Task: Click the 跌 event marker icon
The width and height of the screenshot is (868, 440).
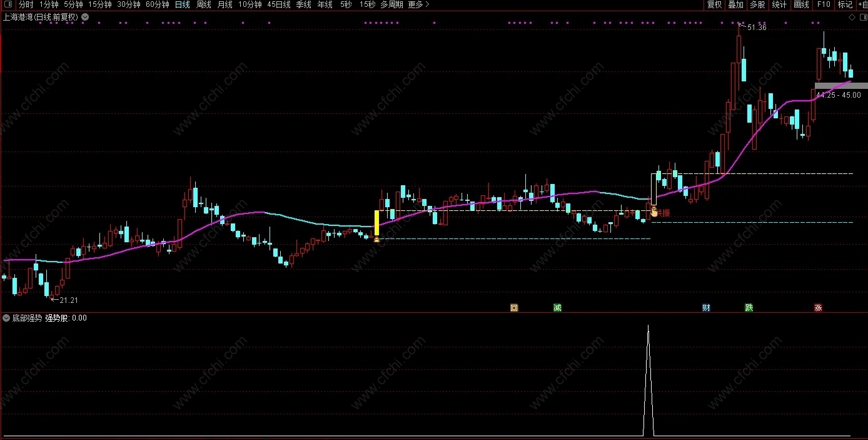Action: coord(749,307)
